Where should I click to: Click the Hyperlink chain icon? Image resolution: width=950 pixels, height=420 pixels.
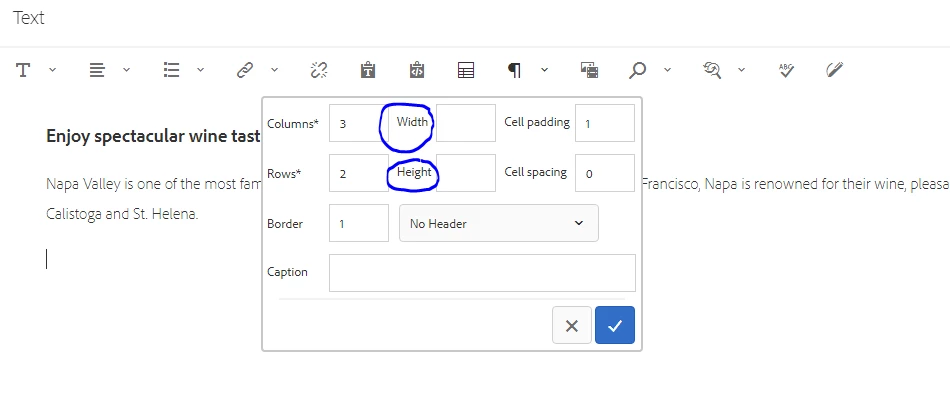[245, 70]
